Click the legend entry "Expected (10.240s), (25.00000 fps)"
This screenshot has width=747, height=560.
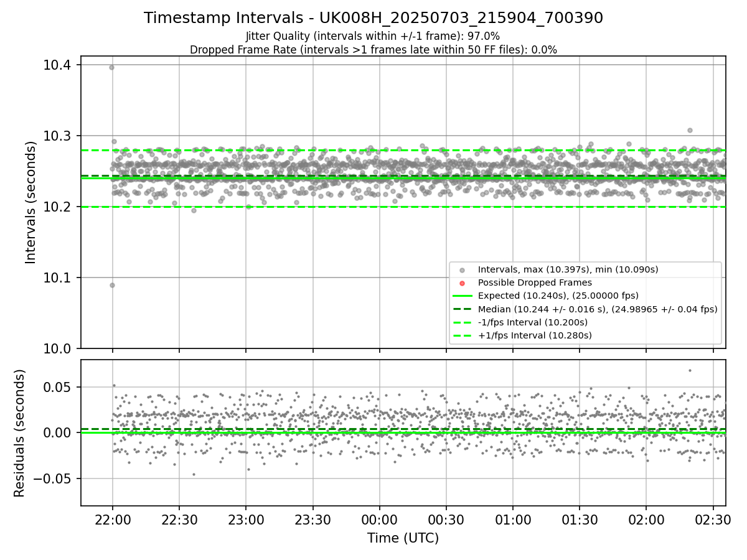coord(558,296)
